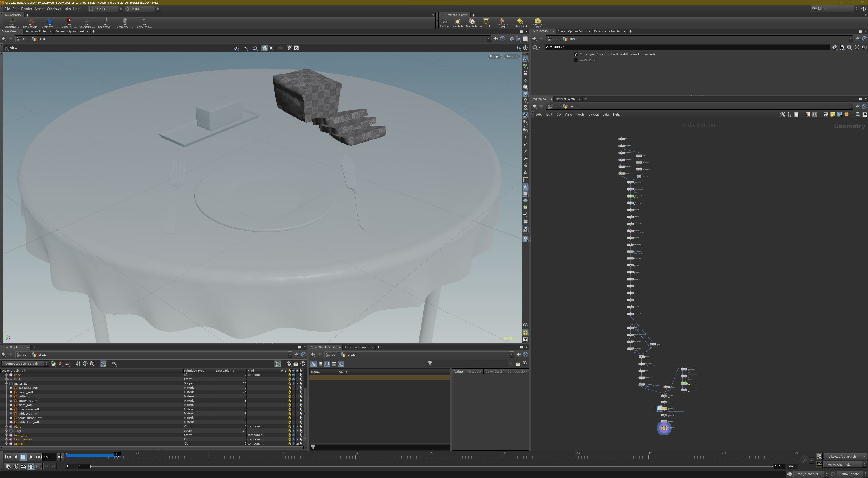Screen dimensions: 868x478
Task: Toggle visibility eye for the lights prim
Action: coord(293,379)
